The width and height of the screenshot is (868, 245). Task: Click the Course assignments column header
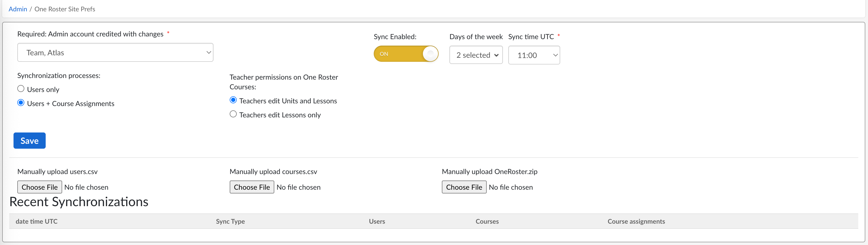coord(636,222)
